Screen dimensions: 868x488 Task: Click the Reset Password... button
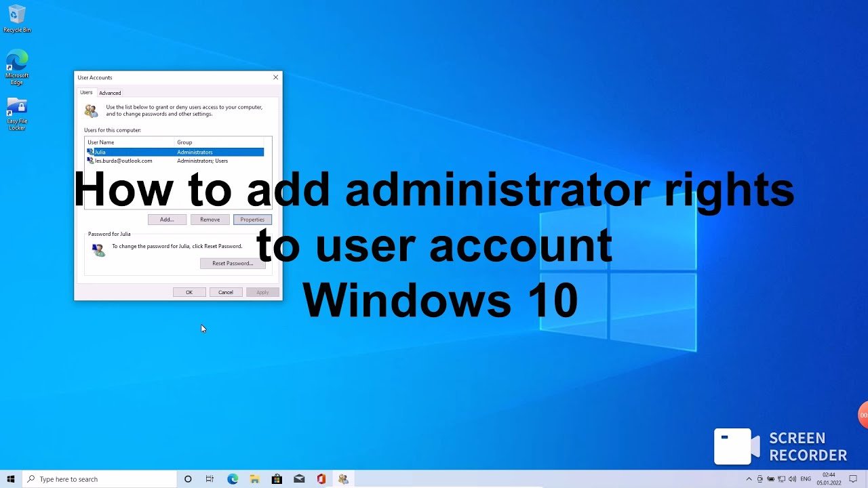(233, 263)
